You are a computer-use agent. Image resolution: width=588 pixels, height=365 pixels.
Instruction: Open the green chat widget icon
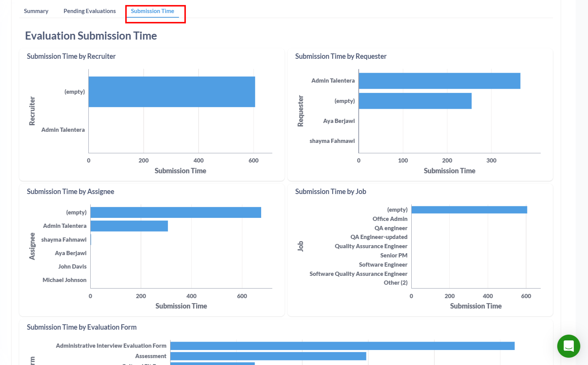coord(568,346)
